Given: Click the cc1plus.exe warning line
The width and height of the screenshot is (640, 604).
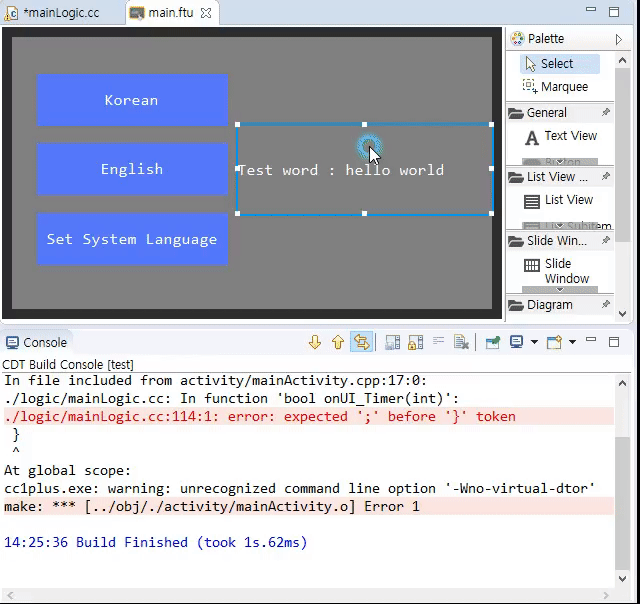Looking at the screenshot, I should [x=300, y=489].
